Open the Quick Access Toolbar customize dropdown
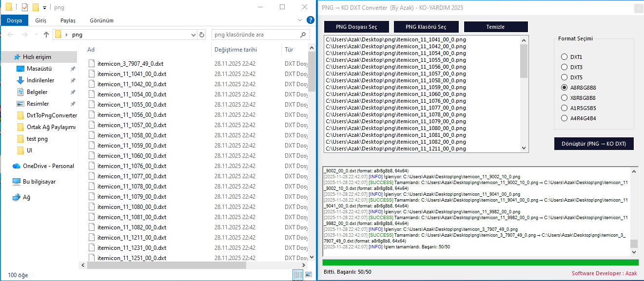Image resolution: width=644 pixels, height=281 pixels. point(45,7)
